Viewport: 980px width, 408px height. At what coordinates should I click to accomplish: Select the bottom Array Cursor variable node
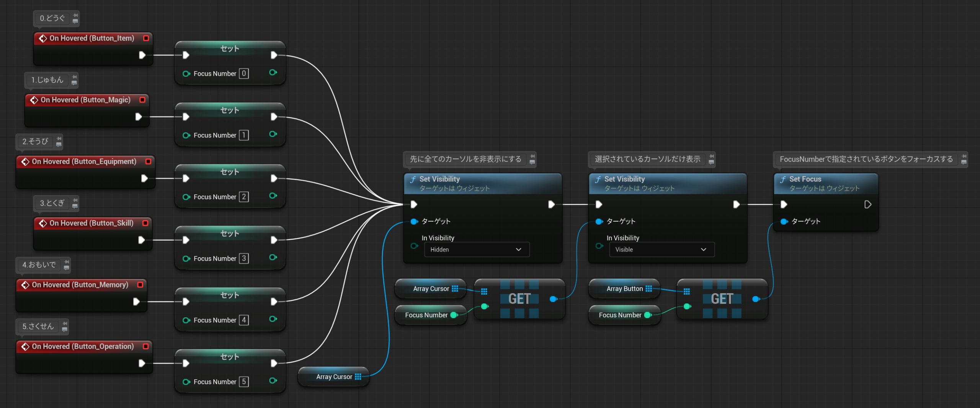pos(333,377)
